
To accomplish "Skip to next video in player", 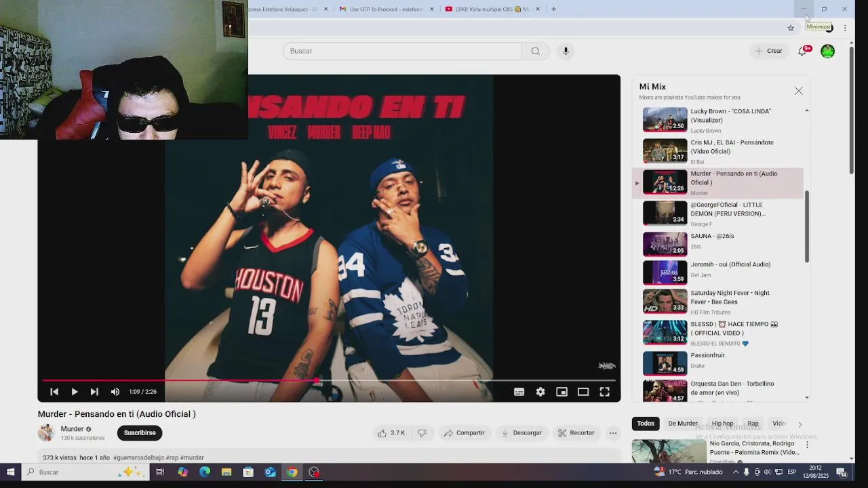I will coord(94,392).
